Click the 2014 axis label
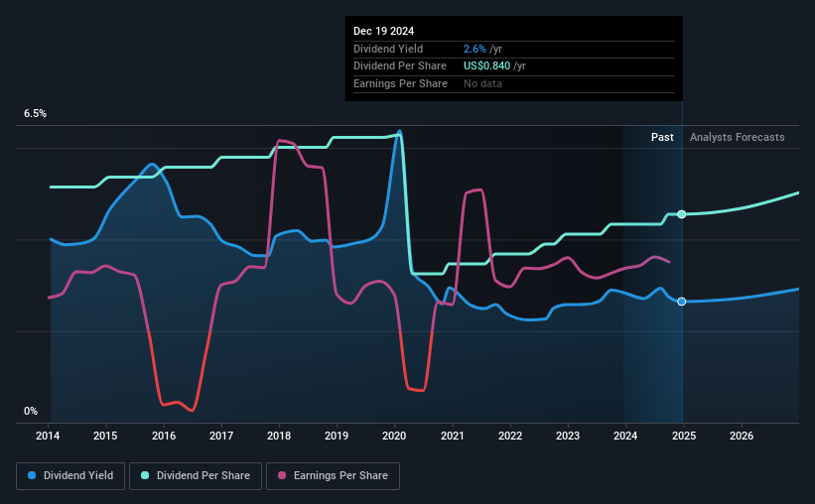This screenshot has height=504, width=815. click(48, 436)
